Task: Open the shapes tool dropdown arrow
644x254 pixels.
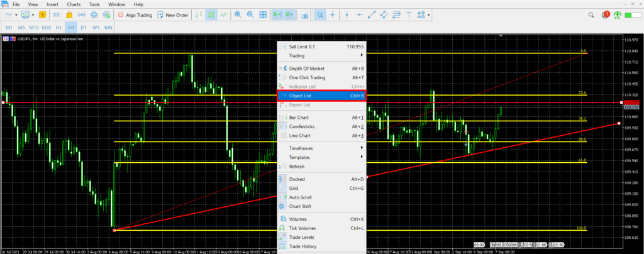Action: [429, 14]
